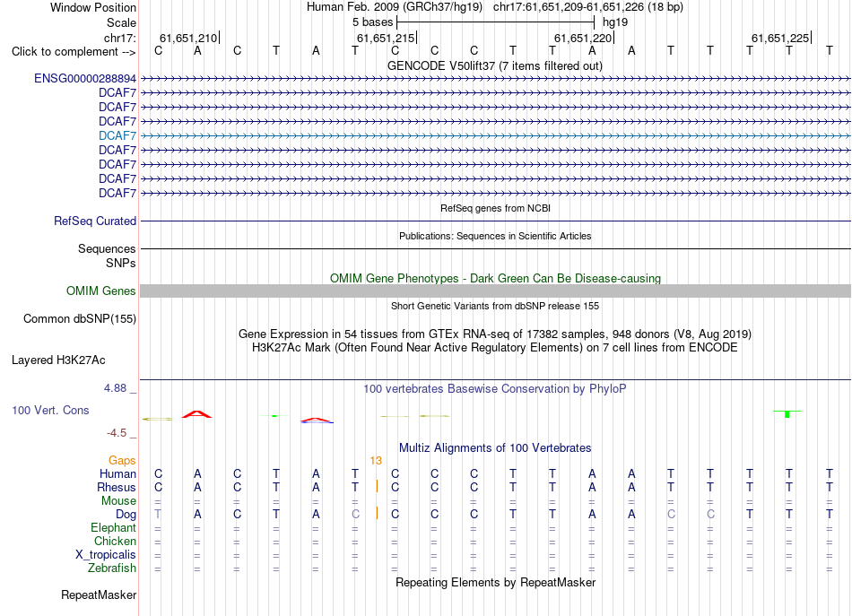
Task: Select the Mouse species label
Action: point(118,501)
